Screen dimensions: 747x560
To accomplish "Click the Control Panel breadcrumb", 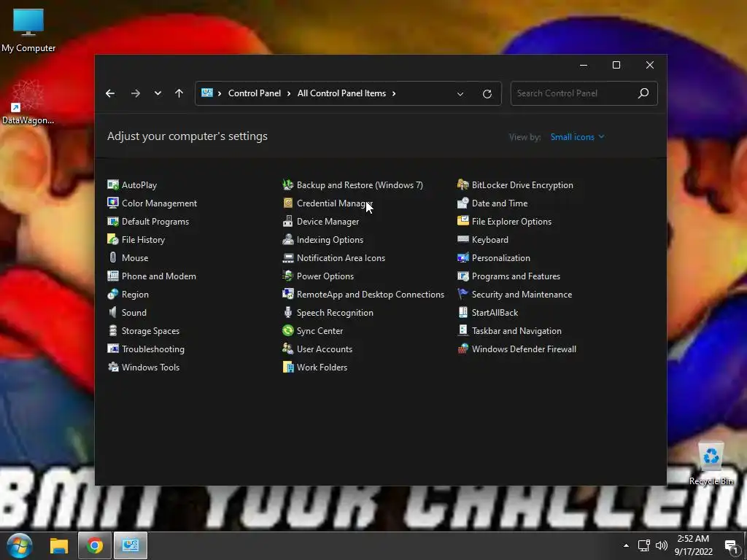I will click(x=255, y=93).
